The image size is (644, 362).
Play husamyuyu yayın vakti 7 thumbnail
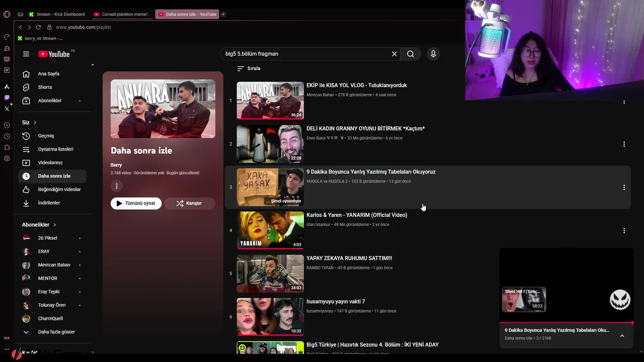pos(270,317)
